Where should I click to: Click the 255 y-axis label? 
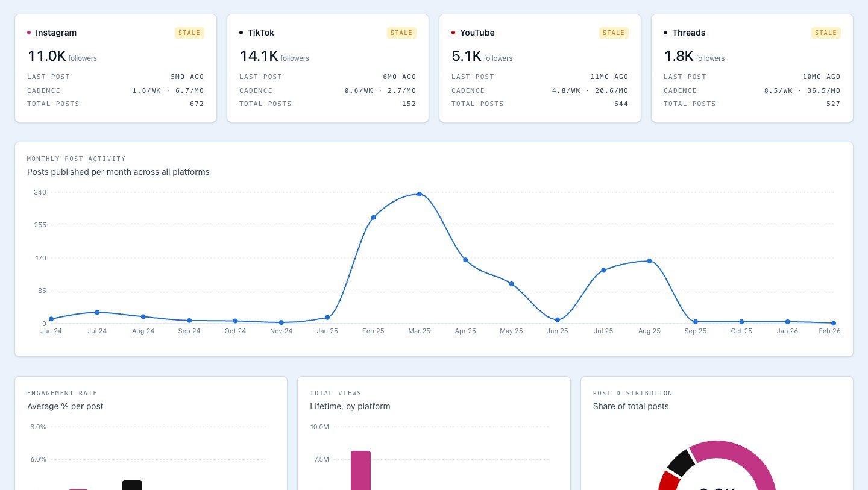tap(40, 225)
